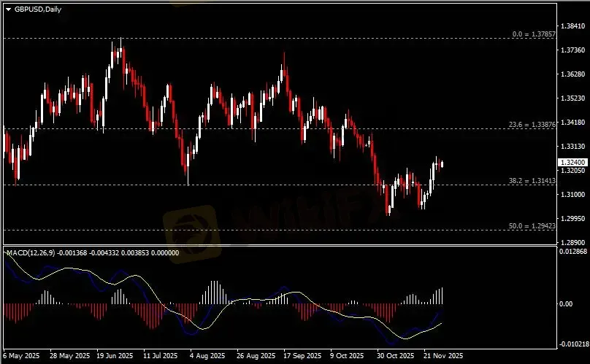Click price scale value 1.34180
This screenshot has height=364, width=590.
[x=572, y=123]
